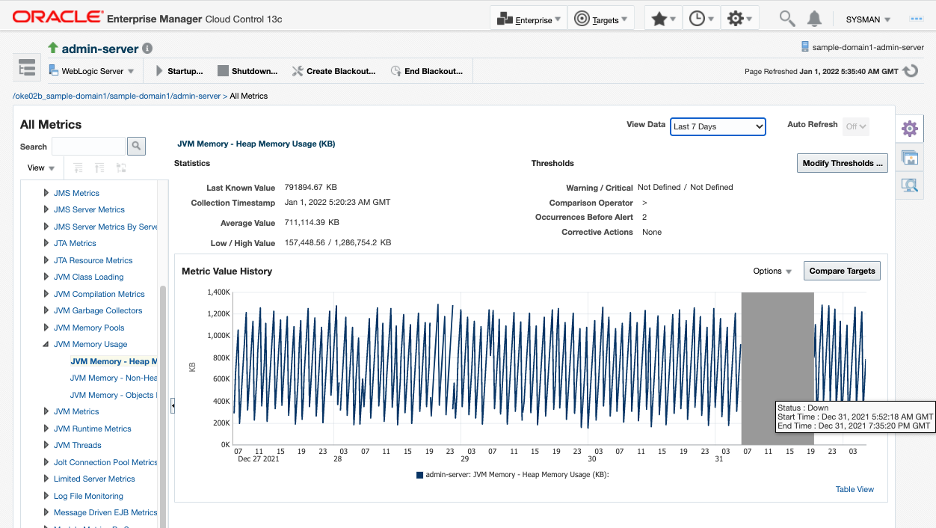936x528 pixels.
Task: Click the Startup... button
Action: click(179, 71)
